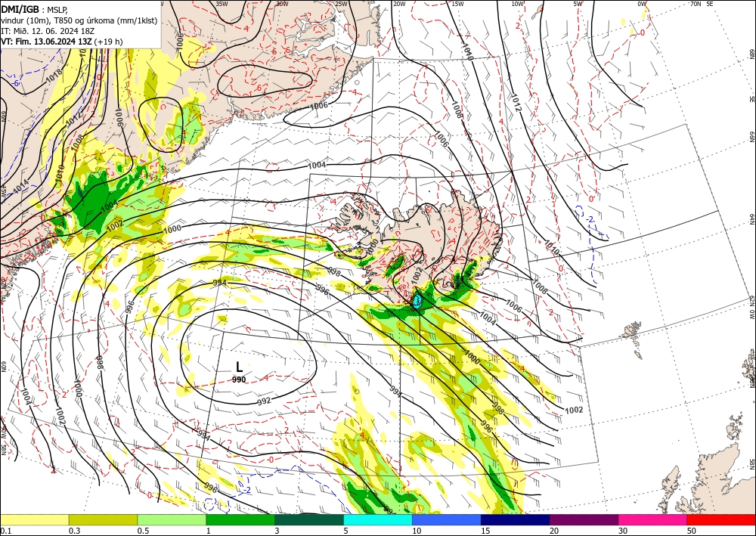
Task: Click the "0.3" legend value
Action: pos(74,531)
